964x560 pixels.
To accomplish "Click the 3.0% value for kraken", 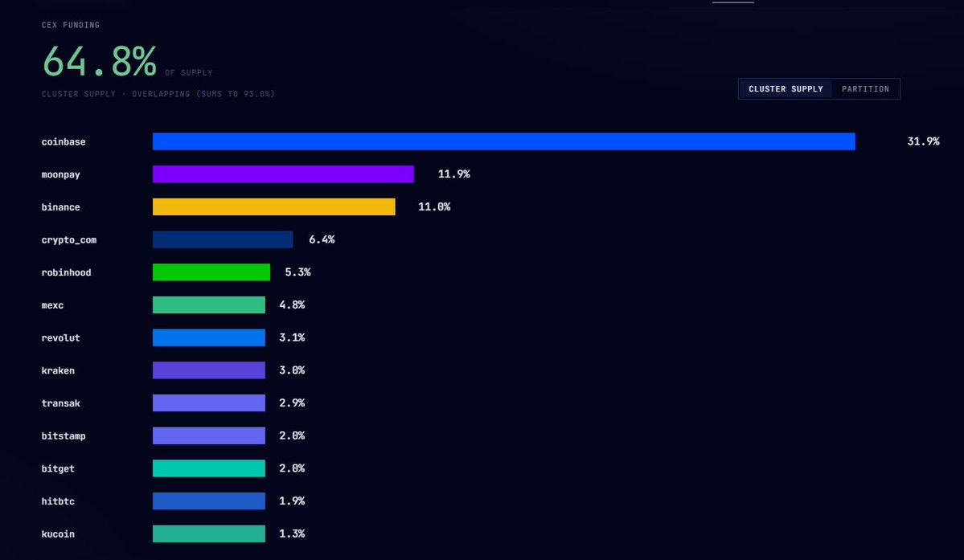I will pyautogui.click(x=292, y=370).
